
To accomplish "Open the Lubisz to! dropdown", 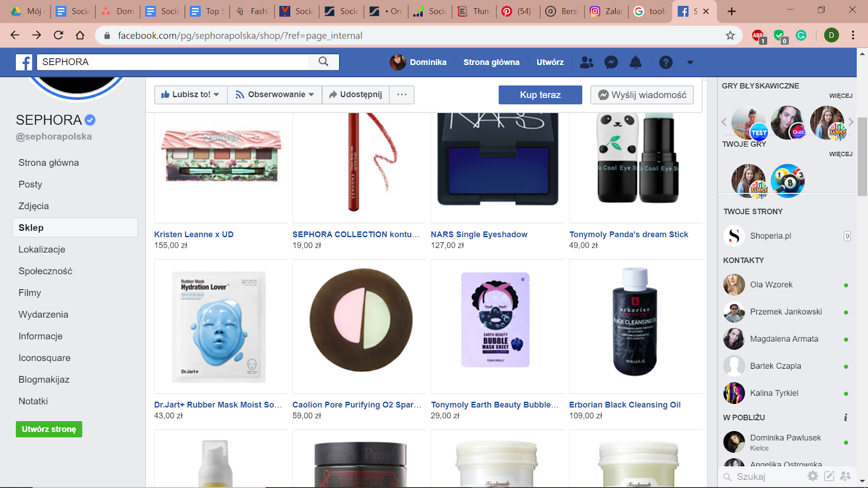I will 190,94.
